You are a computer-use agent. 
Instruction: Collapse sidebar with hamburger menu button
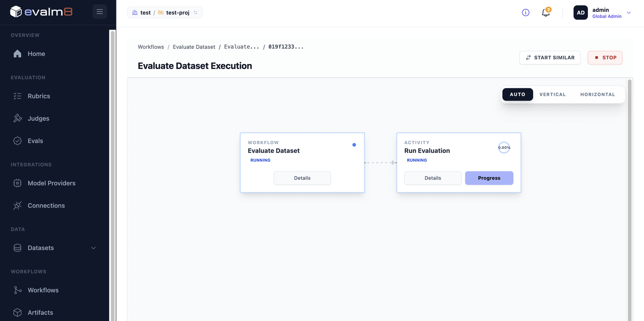click(99, 12)
